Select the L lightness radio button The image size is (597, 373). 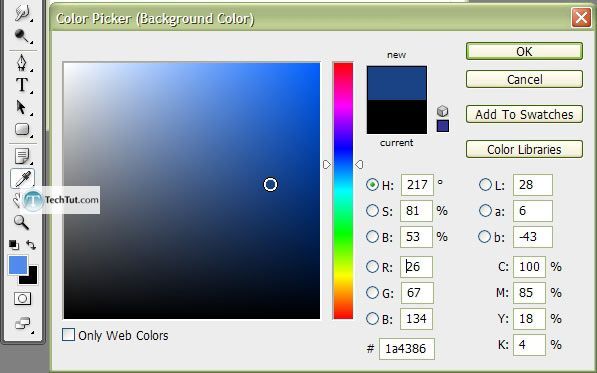click(485, 185)
